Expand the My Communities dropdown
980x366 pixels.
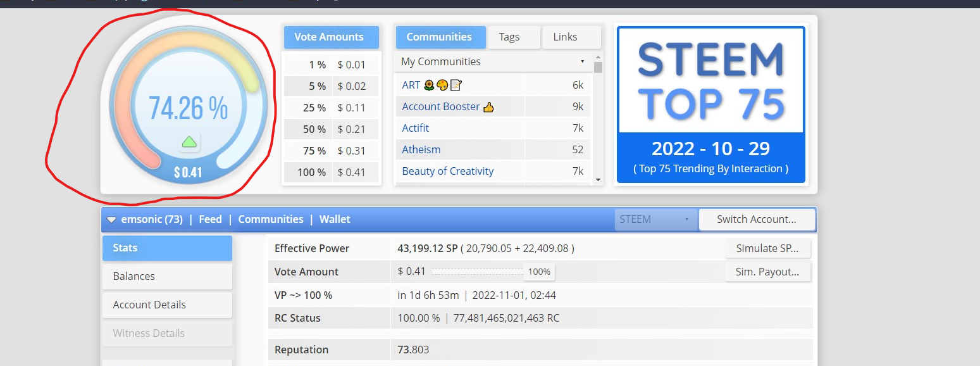[493, 61]
